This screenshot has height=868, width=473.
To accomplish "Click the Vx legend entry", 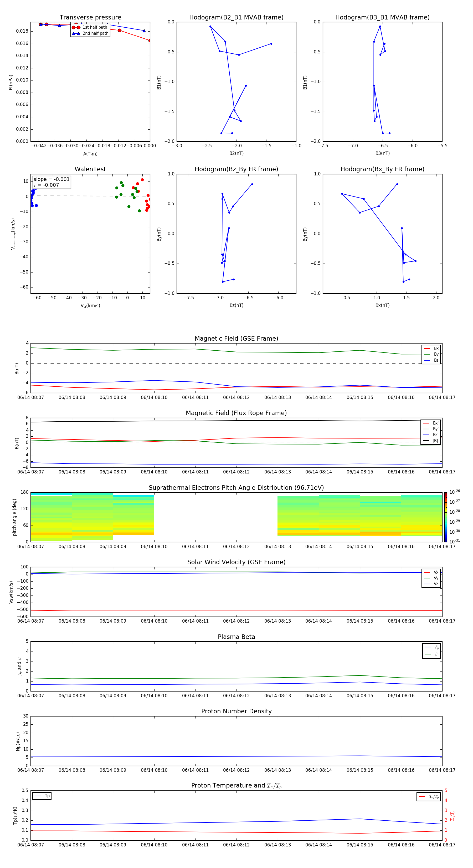I will (x=431, y=573).
